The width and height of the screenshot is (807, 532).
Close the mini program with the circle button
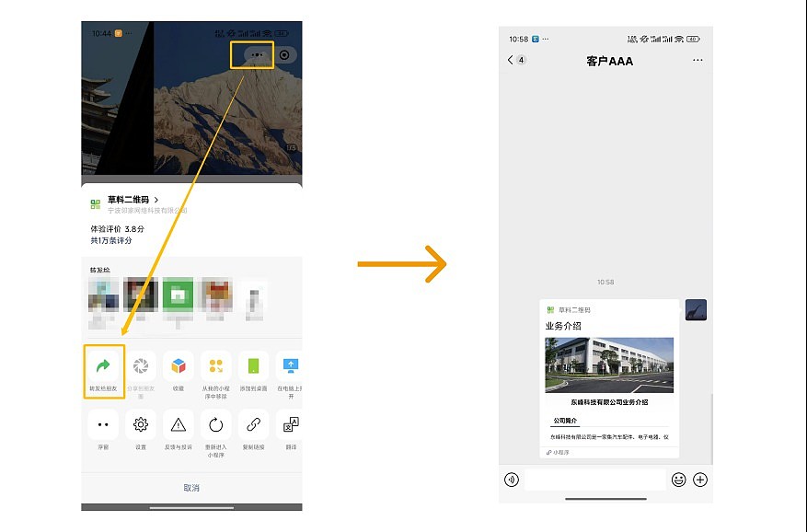[284, 54]
